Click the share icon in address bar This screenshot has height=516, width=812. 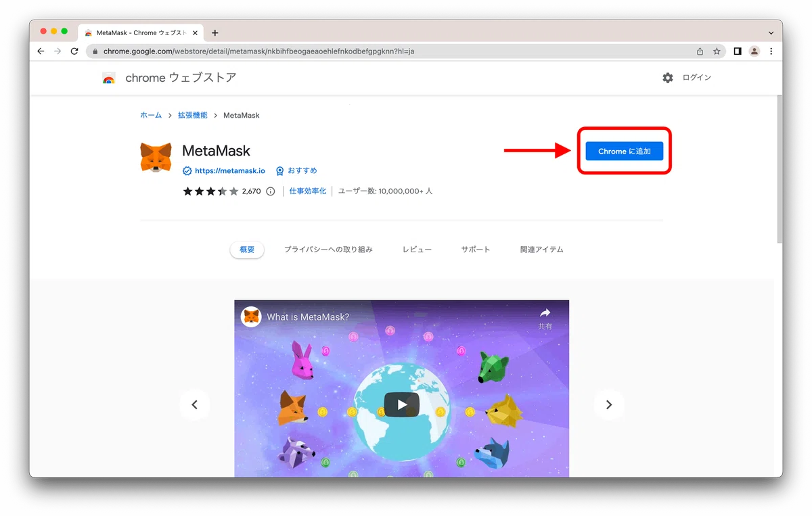tap(700, 51)
